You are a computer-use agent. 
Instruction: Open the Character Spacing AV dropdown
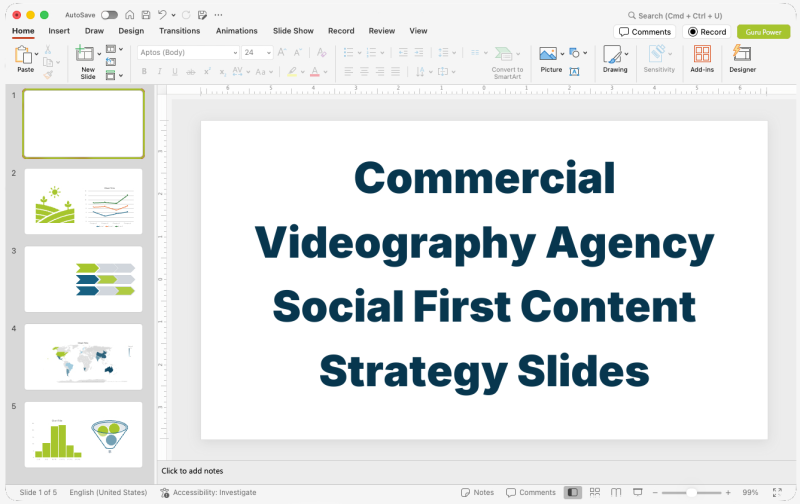(241, 72)
